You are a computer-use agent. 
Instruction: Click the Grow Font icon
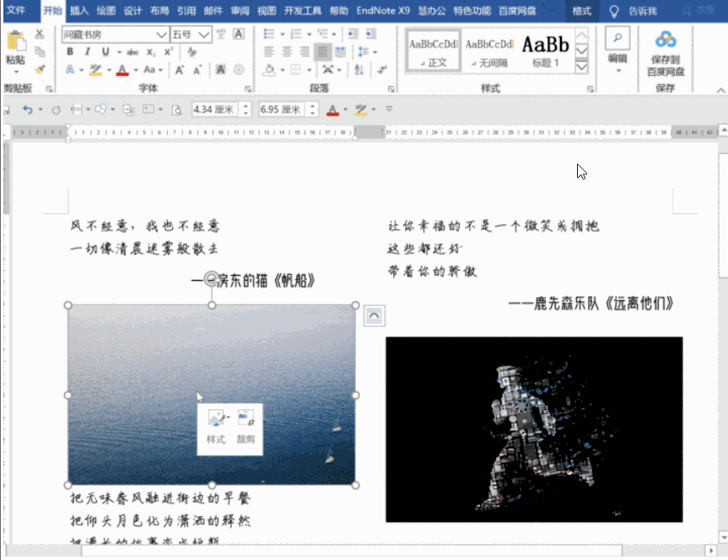(179, 70)
